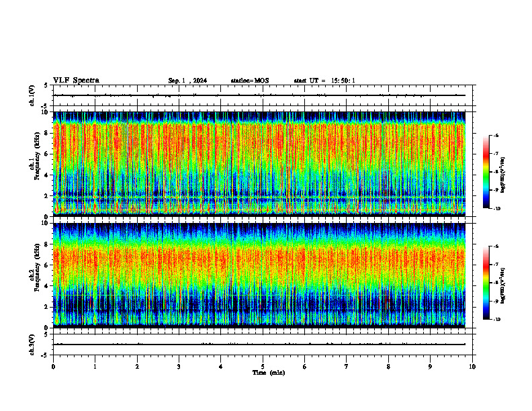Click the ch.1 color scale bar

pos(486,172)
